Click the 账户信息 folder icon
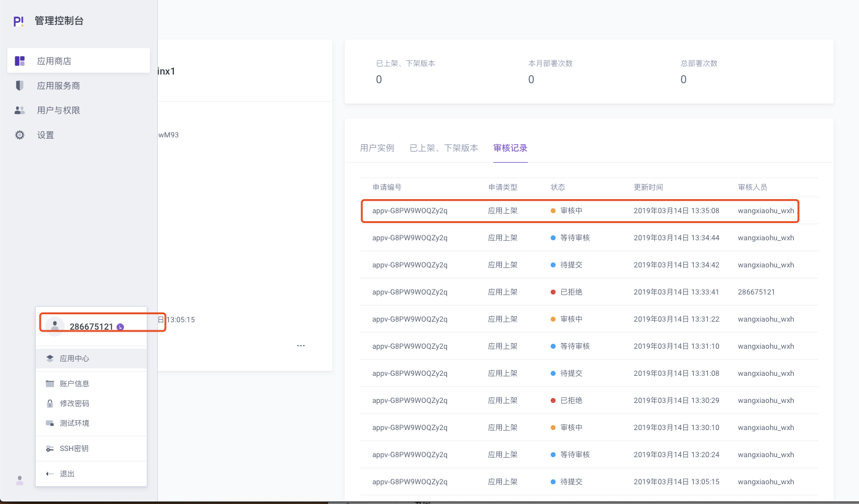This screenshot has height=504, width=859. [x=50, y=383]
